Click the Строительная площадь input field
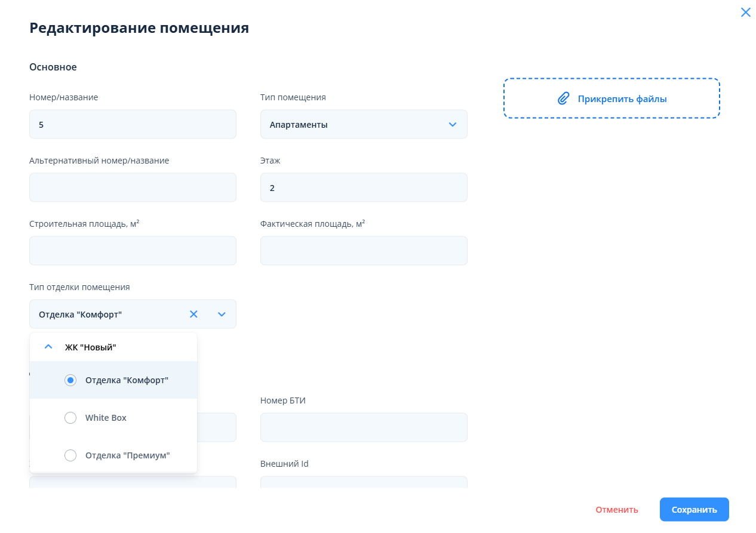Screen dimensions: 756x533 pos(133,251)
